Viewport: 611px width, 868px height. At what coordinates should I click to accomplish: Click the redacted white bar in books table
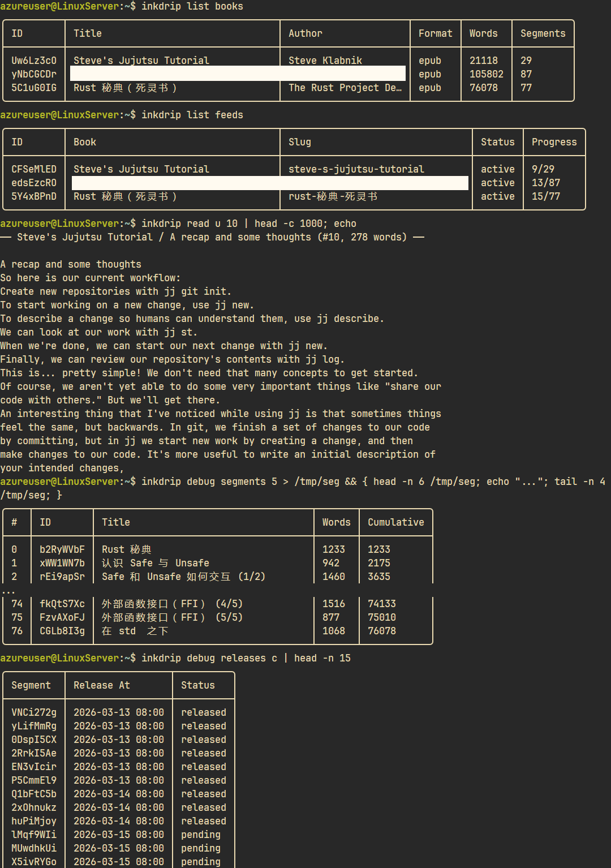click(238, 74)
